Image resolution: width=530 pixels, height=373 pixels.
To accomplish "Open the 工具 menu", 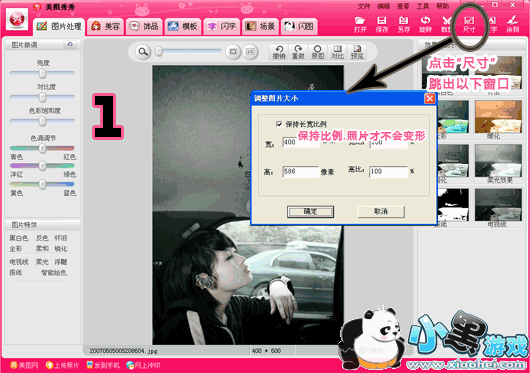I will tap(423, 6).
